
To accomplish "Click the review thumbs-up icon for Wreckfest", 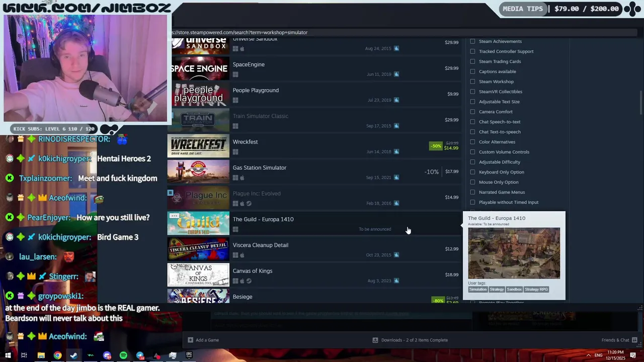I will pyautogui.click(x=396, y=151).
